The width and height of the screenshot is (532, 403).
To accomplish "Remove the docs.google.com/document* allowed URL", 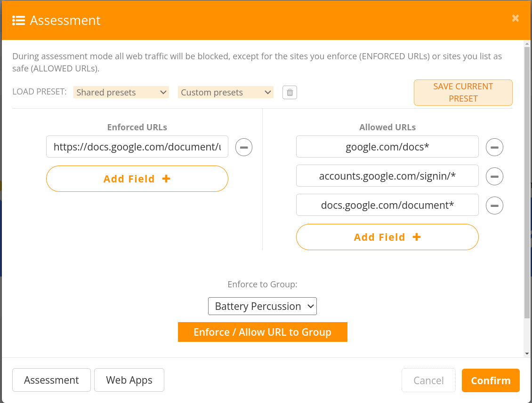I will click(494, 206).
